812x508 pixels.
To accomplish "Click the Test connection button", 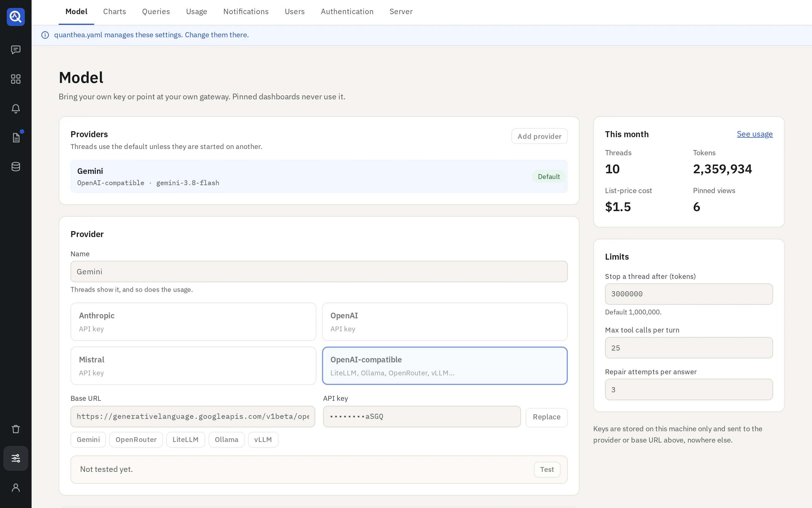I will point(547,470).
